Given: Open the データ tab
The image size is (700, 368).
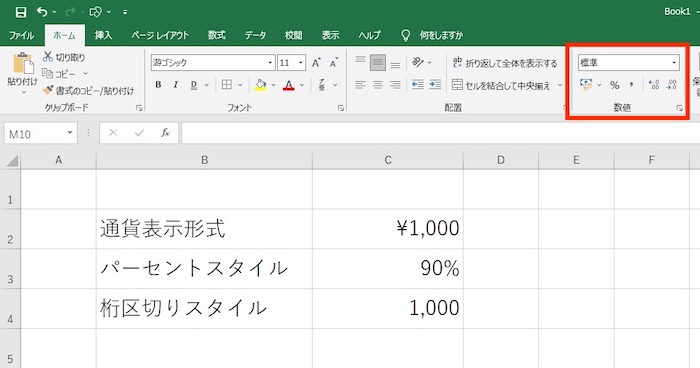Looking at the screenshot, I should (255, 35).
